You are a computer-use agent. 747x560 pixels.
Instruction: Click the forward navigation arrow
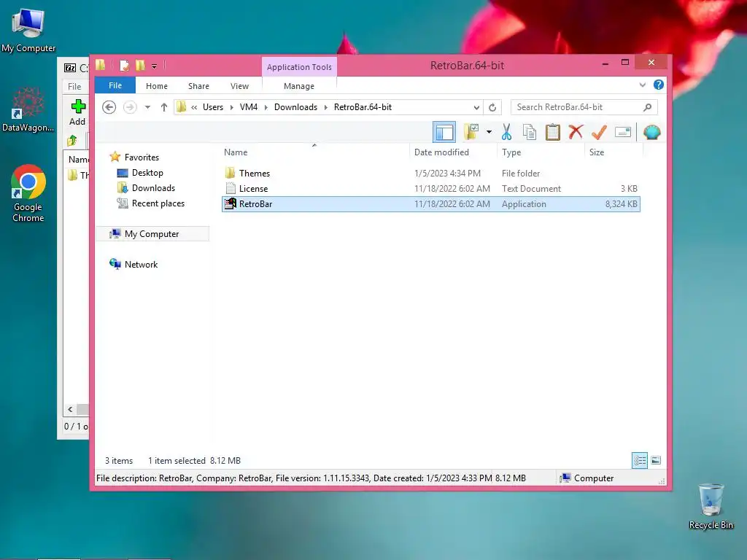130,107
